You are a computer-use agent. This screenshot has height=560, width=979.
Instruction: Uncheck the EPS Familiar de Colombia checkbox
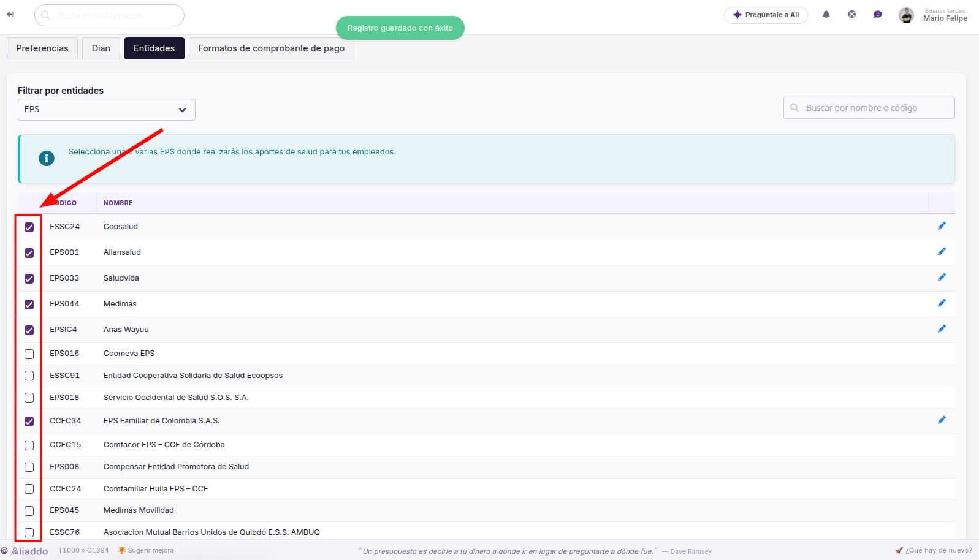pyautogui.click(x=29, y=422)
